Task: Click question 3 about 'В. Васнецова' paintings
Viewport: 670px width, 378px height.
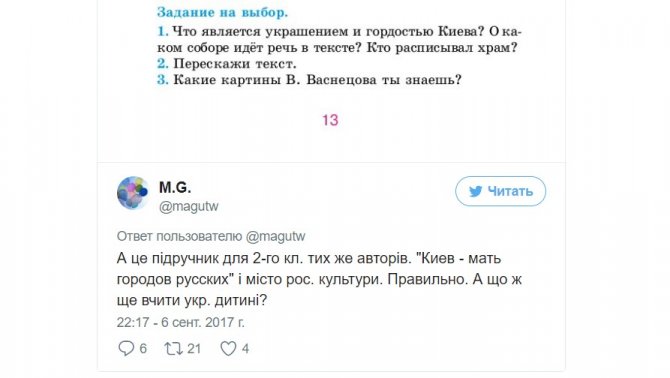Action: point(309,80)
